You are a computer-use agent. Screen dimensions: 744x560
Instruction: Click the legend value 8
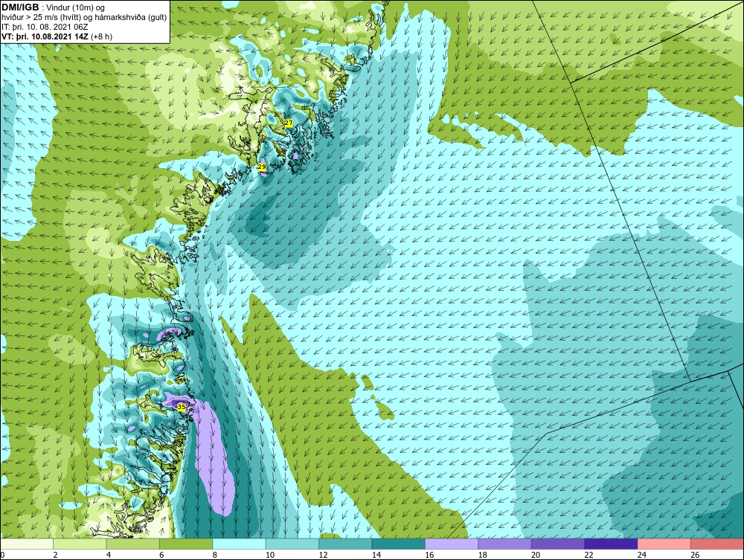point(215,555)
